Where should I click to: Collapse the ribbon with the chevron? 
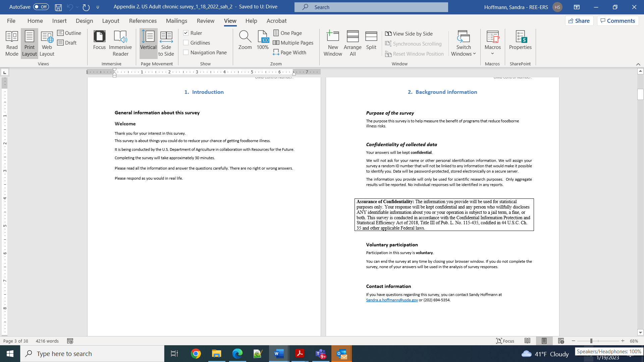pos(638,64)
